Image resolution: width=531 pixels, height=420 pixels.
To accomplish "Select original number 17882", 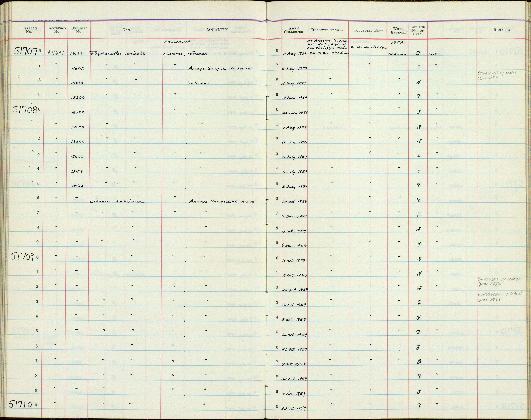I will click(x=78, y=127).
